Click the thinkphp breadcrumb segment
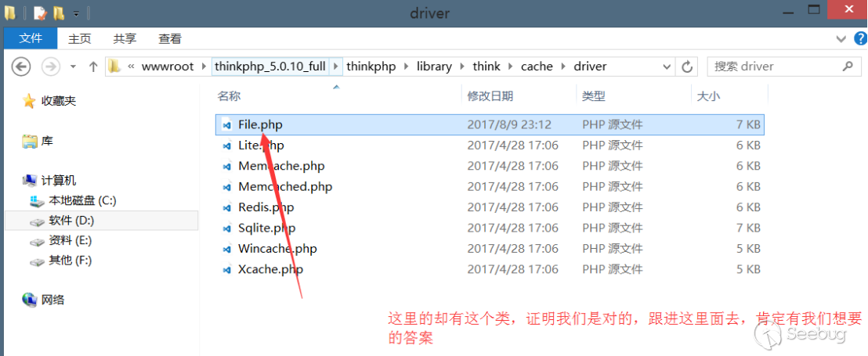Viewport: 868px width, 356px height. (x=371, y=67)
